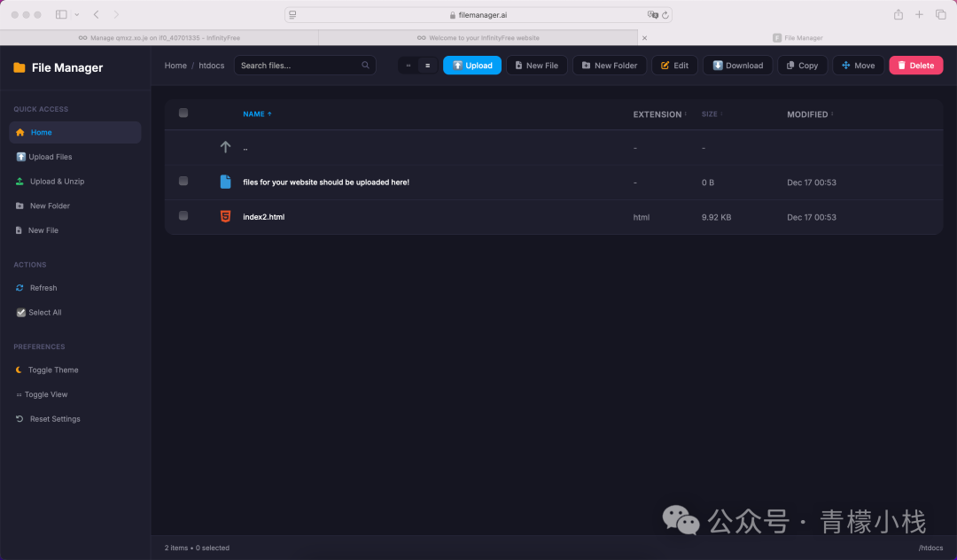Click the htdocs breadcrumb
The height and width of the screenshot is (560, 957).
(x=211, y=66)
